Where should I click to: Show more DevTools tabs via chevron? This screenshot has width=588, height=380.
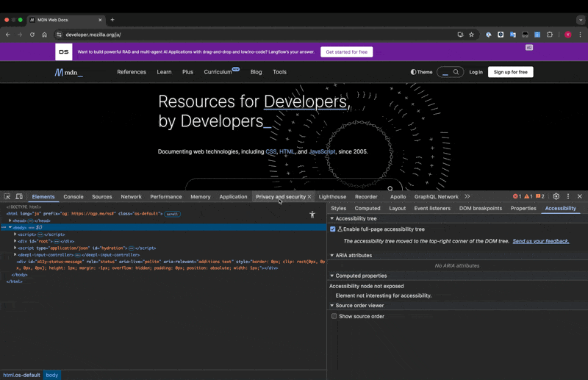click(x=467, y=197)
